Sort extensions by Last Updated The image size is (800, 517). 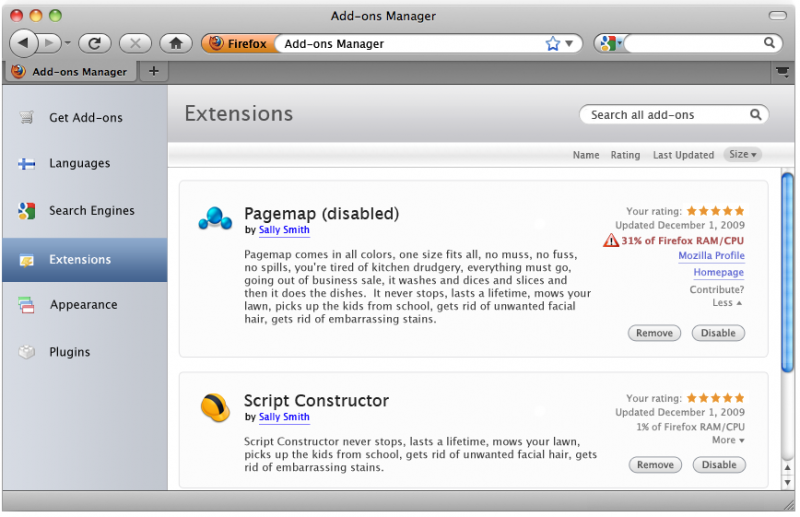(x=683, y=155)
